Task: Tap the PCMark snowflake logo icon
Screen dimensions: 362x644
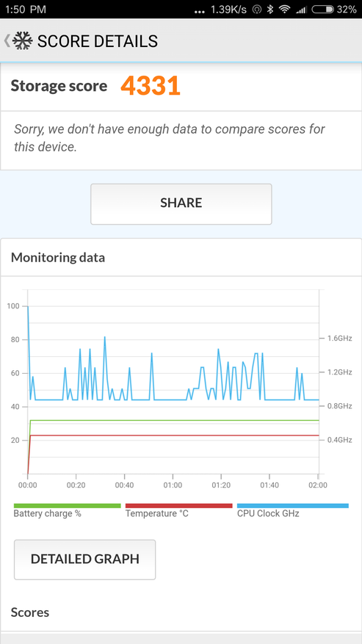Action: tap(23, 40)
